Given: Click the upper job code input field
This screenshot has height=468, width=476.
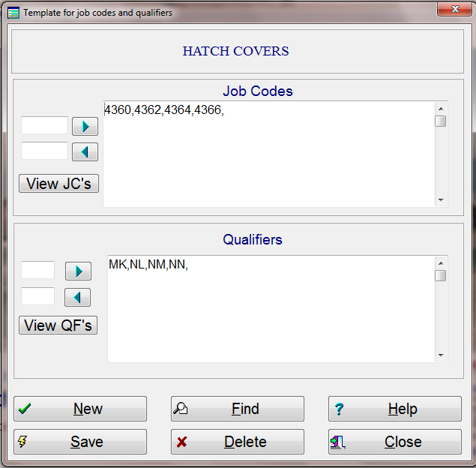Looking at the screenshot, I should point(45,125).
